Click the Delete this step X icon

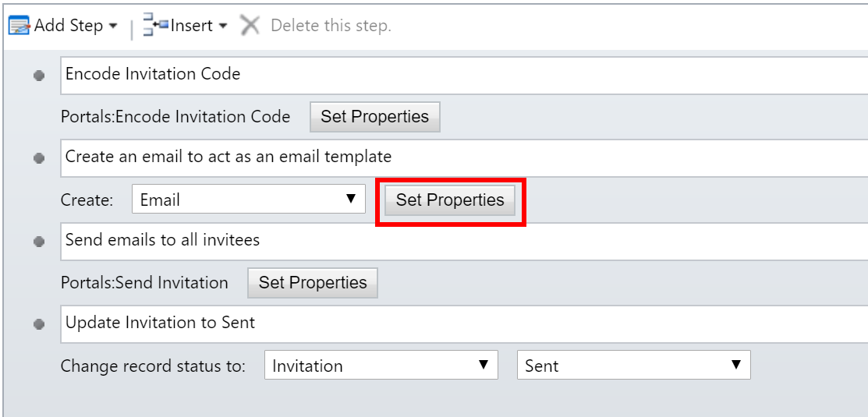tap(250, 25)
